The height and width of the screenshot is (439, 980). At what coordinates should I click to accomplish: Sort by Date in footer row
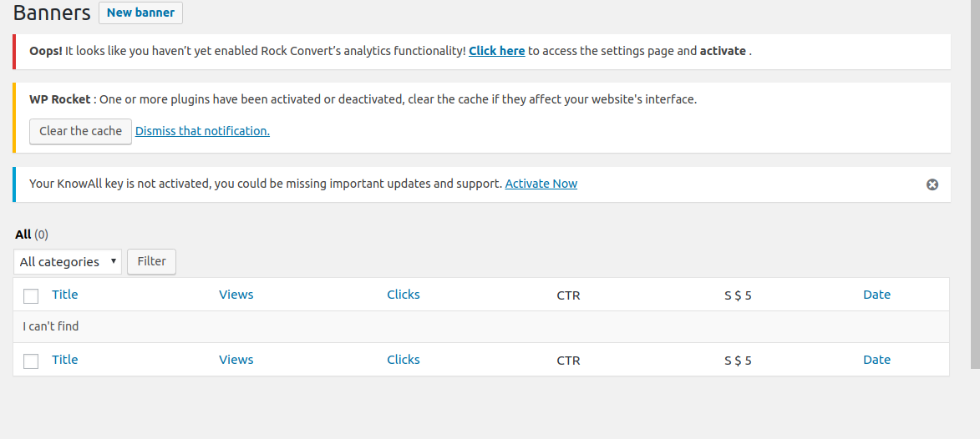(877, 360)
